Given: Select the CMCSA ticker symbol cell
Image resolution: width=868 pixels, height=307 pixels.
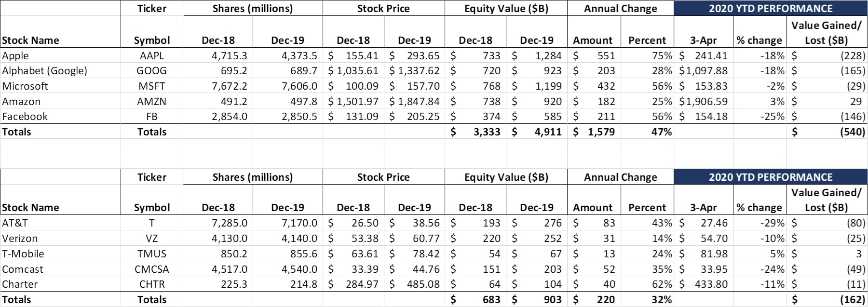Looking at the screenshot, I should pyautogui.click(x=152, y=269).
